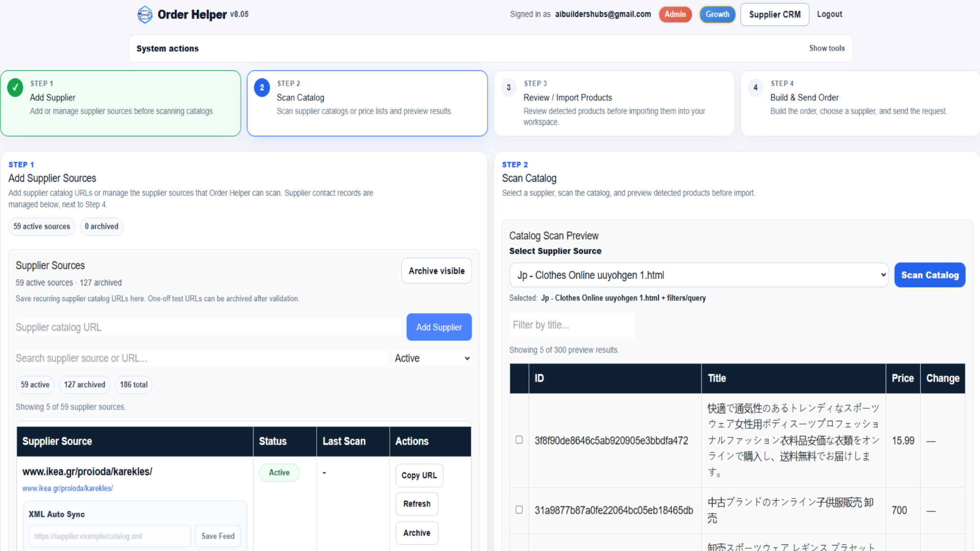Click the System actions heading
The image size is (980, 551).
click(x=167, y=48)
